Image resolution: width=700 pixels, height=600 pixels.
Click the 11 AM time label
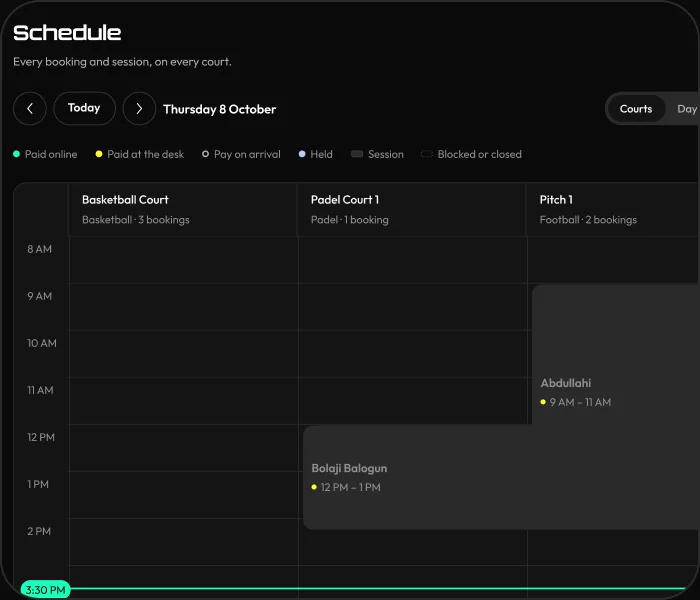40,390
